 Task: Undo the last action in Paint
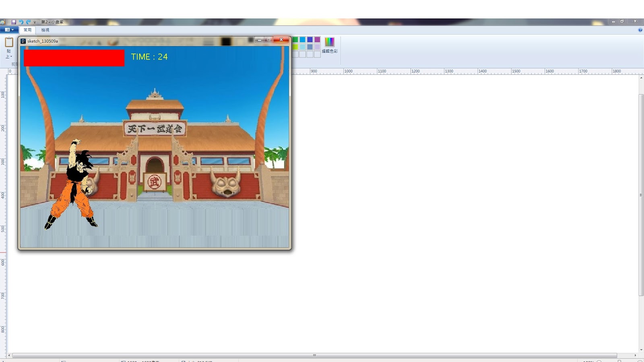(21, 22)
